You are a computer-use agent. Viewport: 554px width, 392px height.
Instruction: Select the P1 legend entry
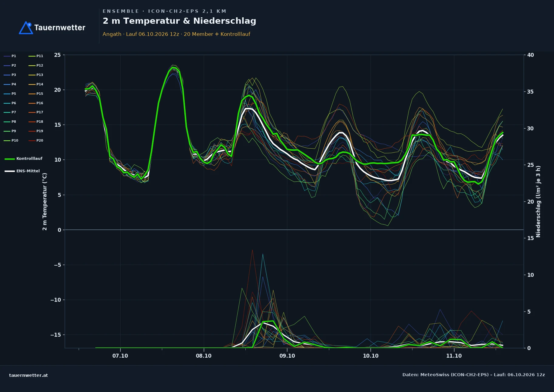pos(10,56)
